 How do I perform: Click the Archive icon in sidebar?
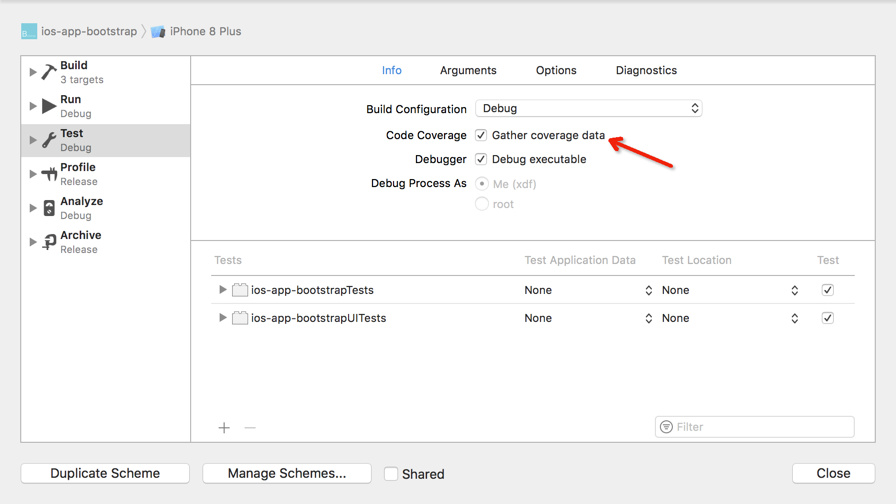click(49, 242)
